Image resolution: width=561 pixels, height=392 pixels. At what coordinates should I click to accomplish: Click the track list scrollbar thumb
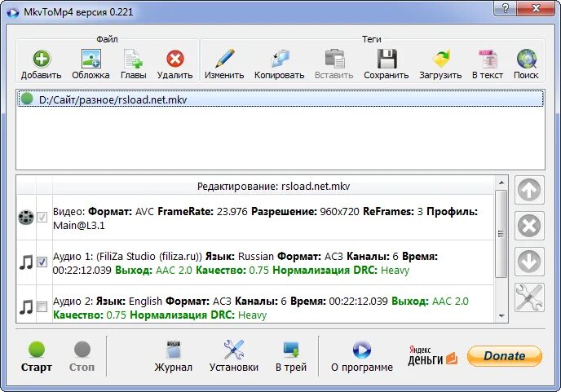pos(501,234)
